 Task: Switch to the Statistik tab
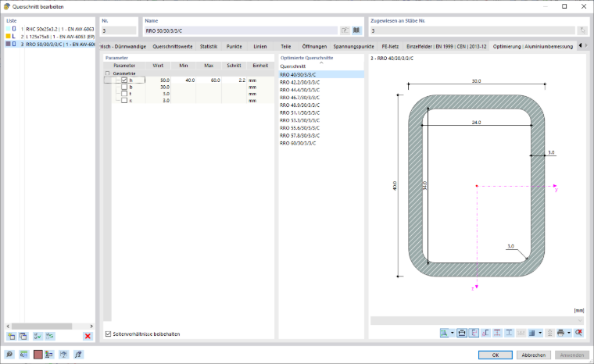pyautogui.click(x=209, y=46)
